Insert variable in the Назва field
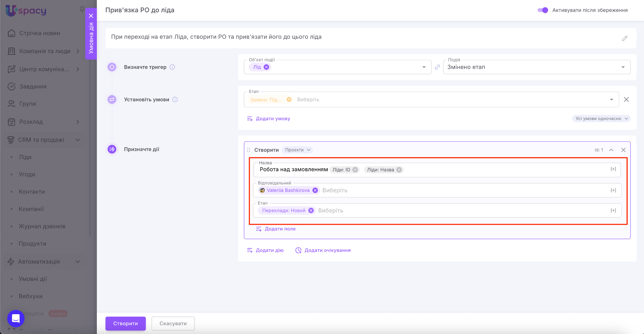The width and height of the screenshot is (644, 334). coord(613,169)
